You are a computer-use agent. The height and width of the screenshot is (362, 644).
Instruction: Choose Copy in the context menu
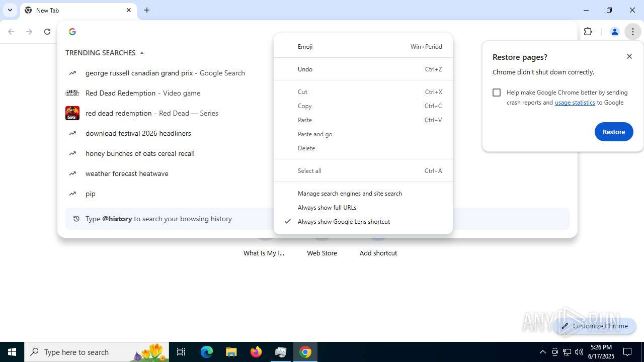[363, 106]
